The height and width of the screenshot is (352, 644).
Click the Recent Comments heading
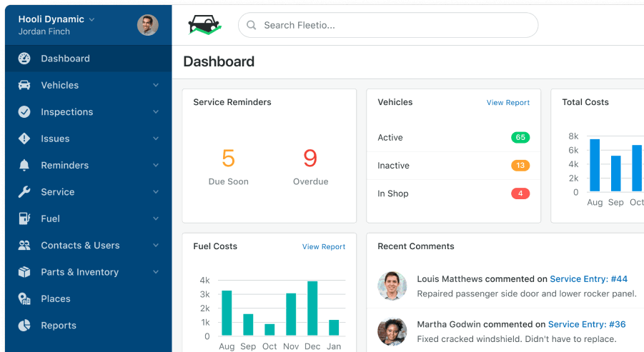(416, 246)
